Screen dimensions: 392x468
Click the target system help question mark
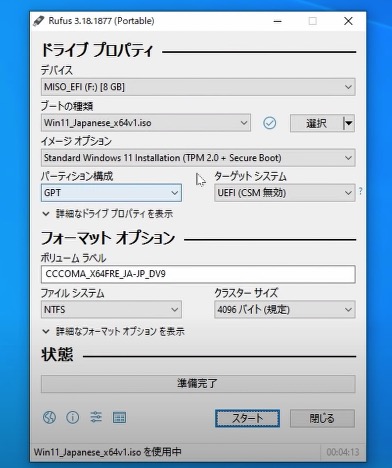click(360, 191)
